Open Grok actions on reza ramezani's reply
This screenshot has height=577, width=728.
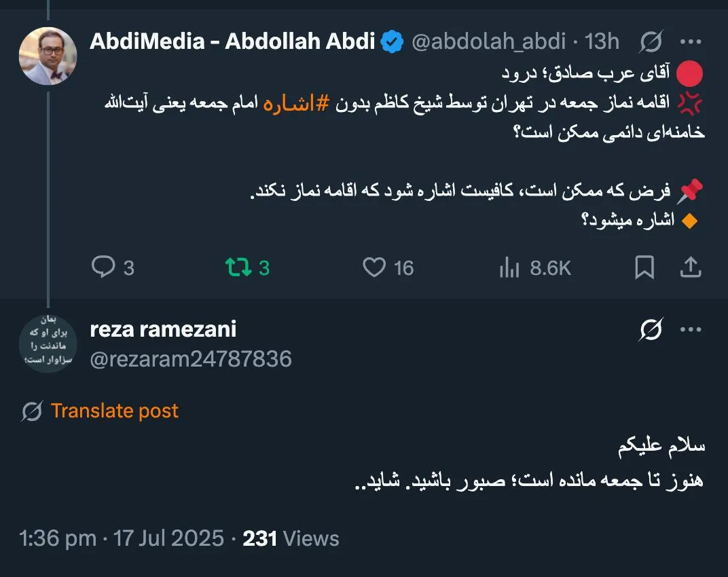click(651, 329)
